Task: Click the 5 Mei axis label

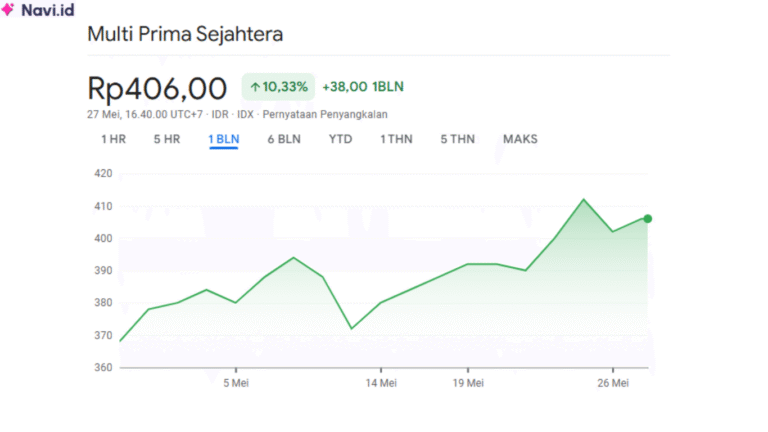Action: click(x=236, y=383)
